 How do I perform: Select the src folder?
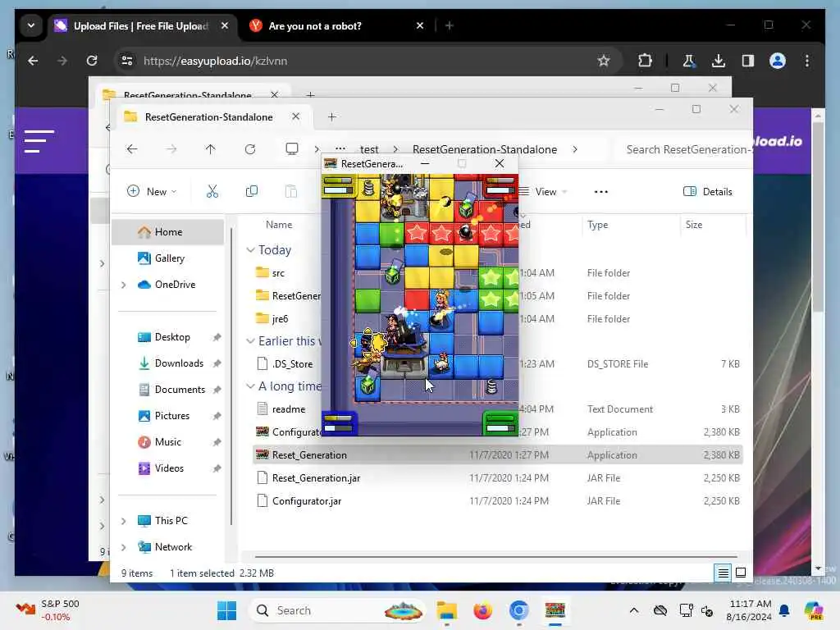(x=278, y=273)
